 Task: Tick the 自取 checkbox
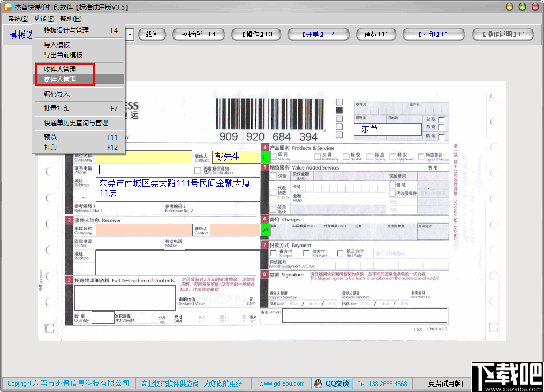coord(441,120)
